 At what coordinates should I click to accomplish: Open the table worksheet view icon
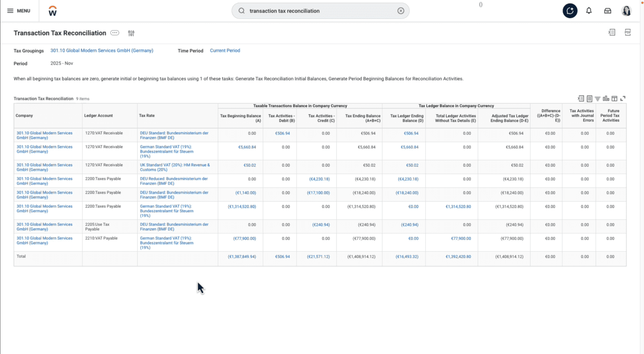pyautogui.click(x=589, y=99)
